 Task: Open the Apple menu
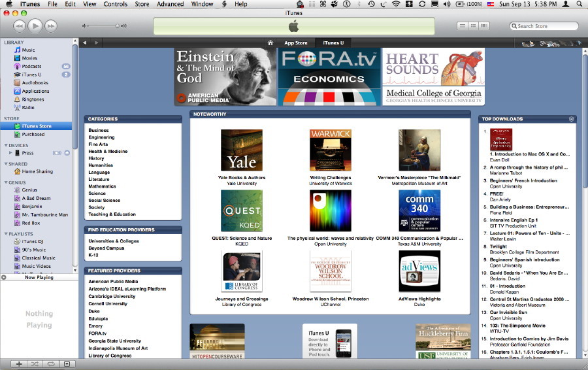[9, 4]
